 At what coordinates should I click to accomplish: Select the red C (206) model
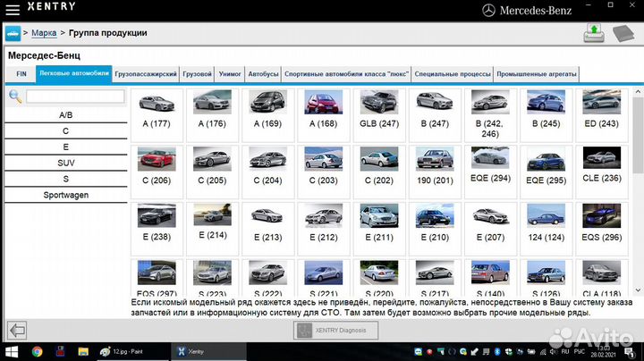tap(157, 172)
